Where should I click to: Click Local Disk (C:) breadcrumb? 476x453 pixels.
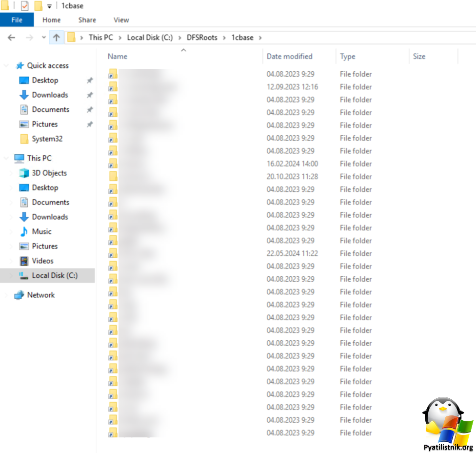[x=150, y=38]
